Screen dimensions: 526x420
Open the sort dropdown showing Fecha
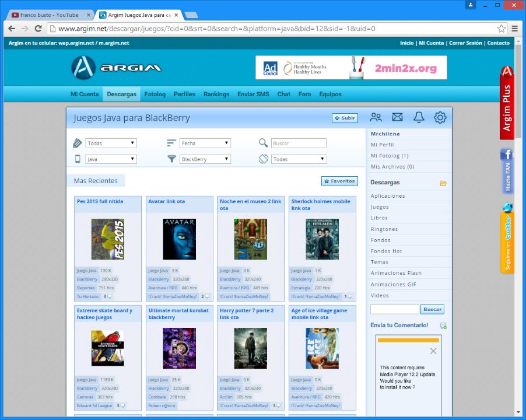click(205, 143)
